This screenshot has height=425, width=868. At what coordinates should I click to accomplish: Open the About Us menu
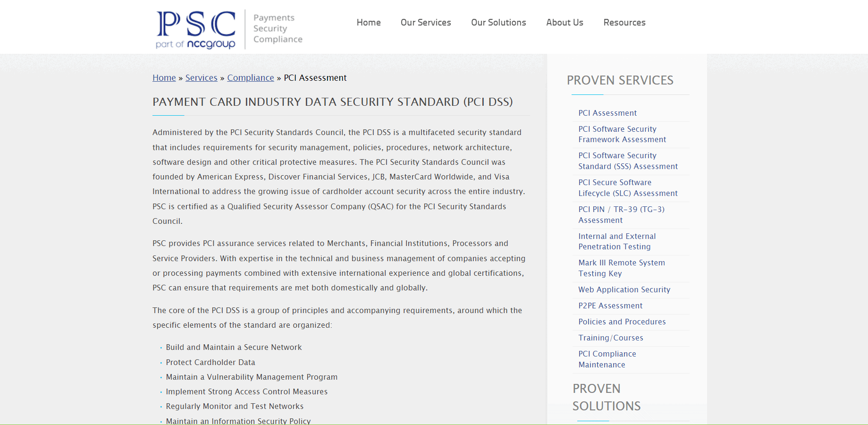(x=565, y=22)
